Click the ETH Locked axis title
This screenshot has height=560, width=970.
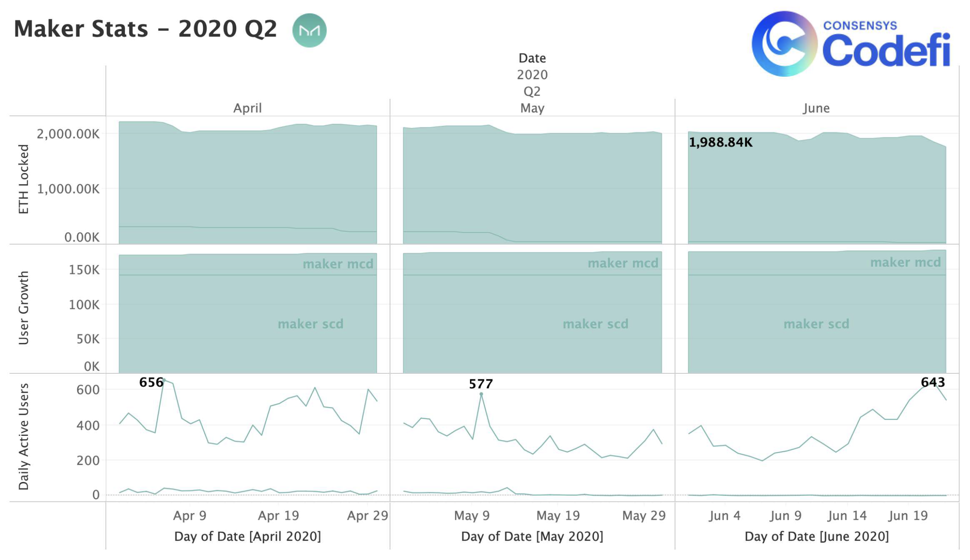[x=24, y=179]
